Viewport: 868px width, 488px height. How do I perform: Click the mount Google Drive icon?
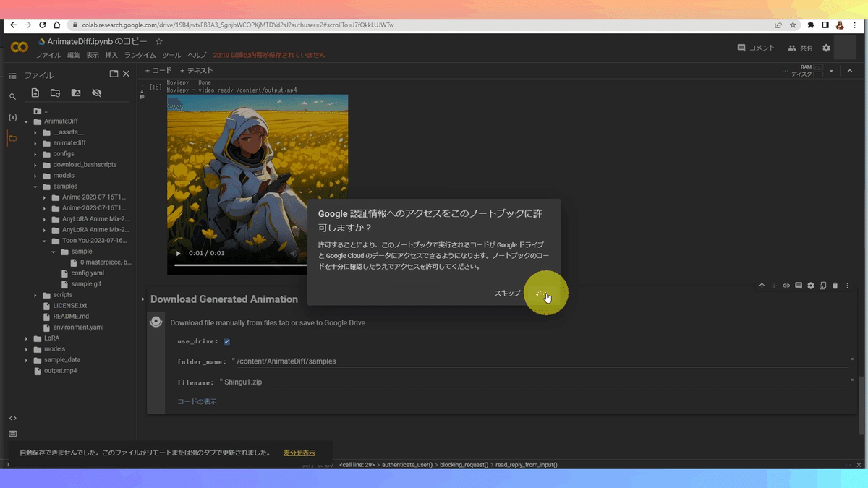pos(76,93)
